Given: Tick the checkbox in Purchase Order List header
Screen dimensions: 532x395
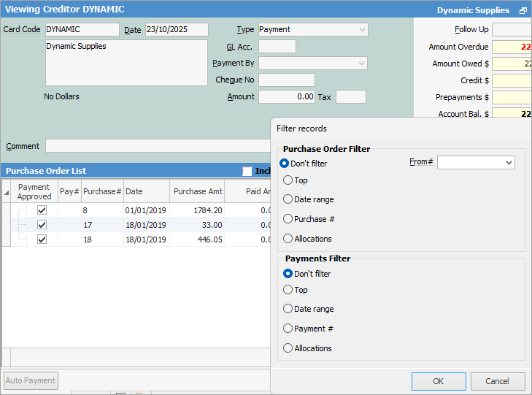Looking at the screenshot, I should point(247,171).
